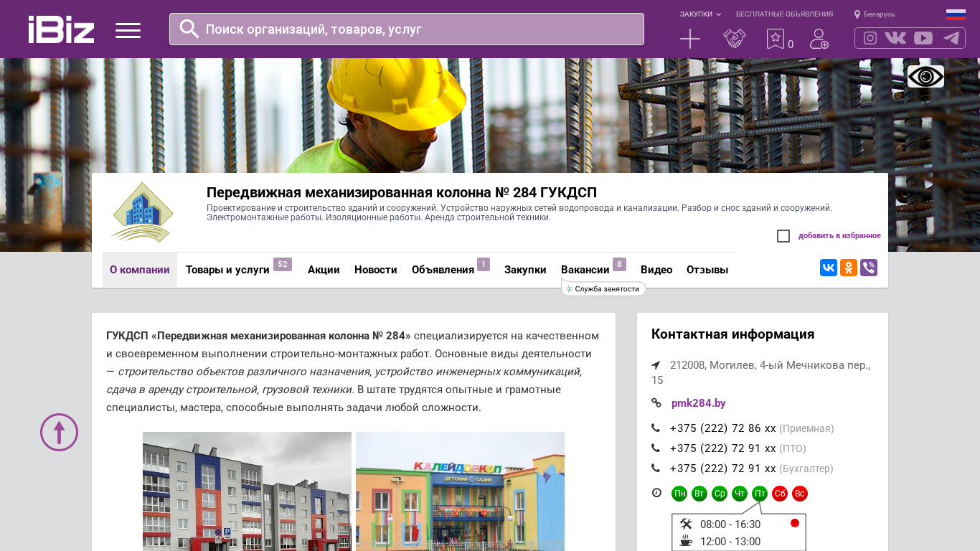Select Saturday 'Сб' day circle
The height and width of the screenshot is (551, 980).
pyautogui.click(x=780, y=494)
